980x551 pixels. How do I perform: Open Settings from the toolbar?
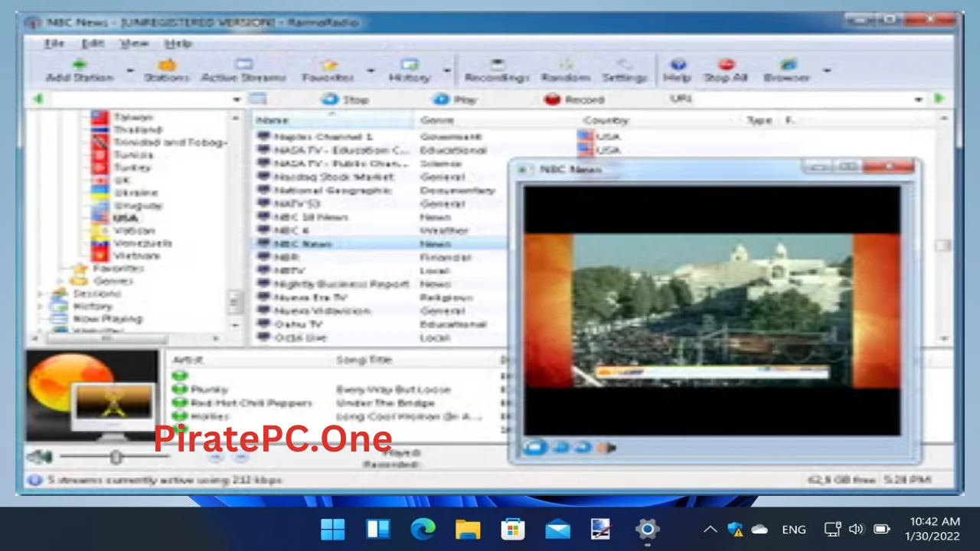pyautogui.click(x=625, y=70)
